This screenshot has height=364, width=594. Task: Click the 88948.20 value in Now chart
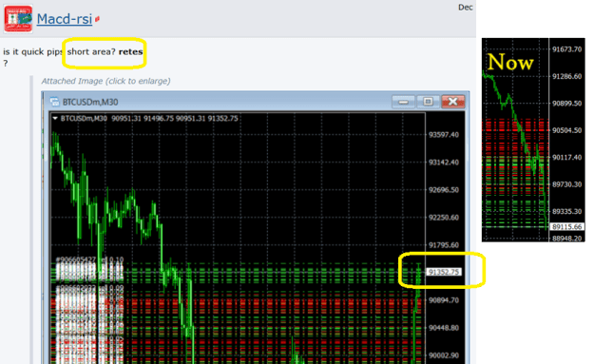(566, 239)
